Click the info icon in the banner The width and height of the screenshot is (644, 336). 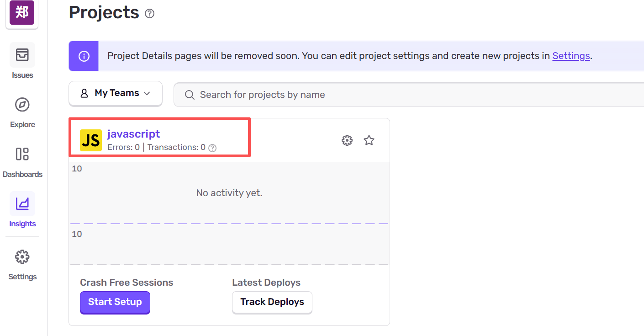84,56
